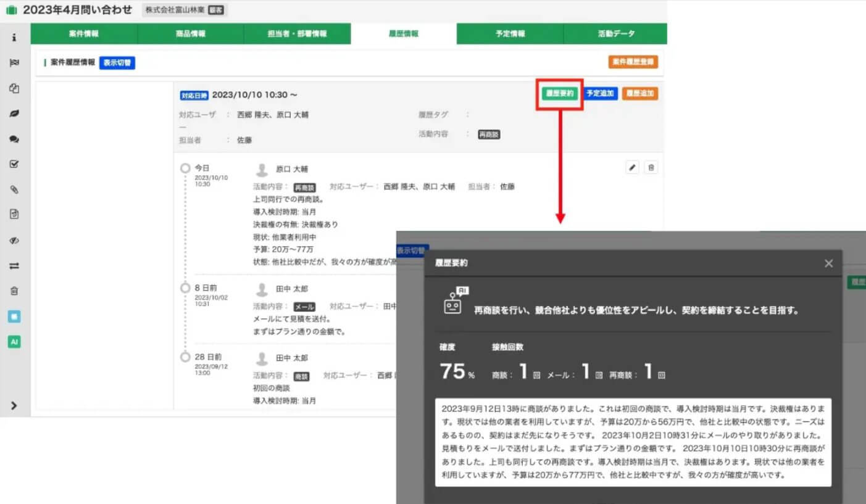Toggle the two-way arrows icon in the sidebar
The width and height of the screenshot is (866, 504).
14,265
